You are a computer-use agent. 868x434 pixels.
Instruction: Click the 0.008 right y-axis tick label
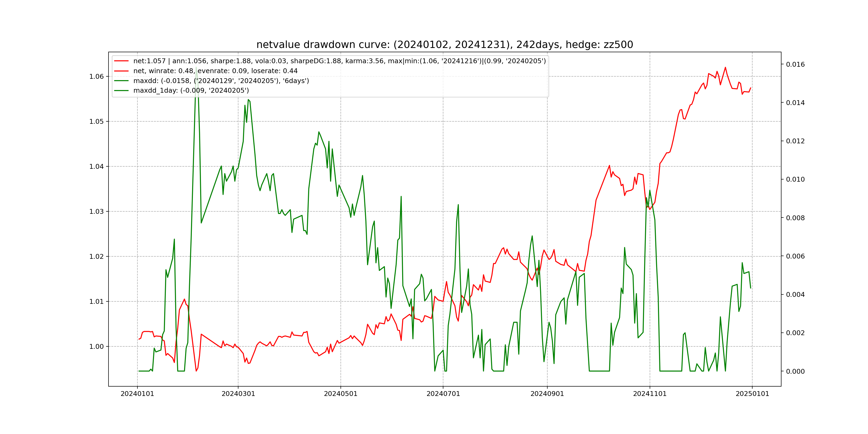[795, 218]
